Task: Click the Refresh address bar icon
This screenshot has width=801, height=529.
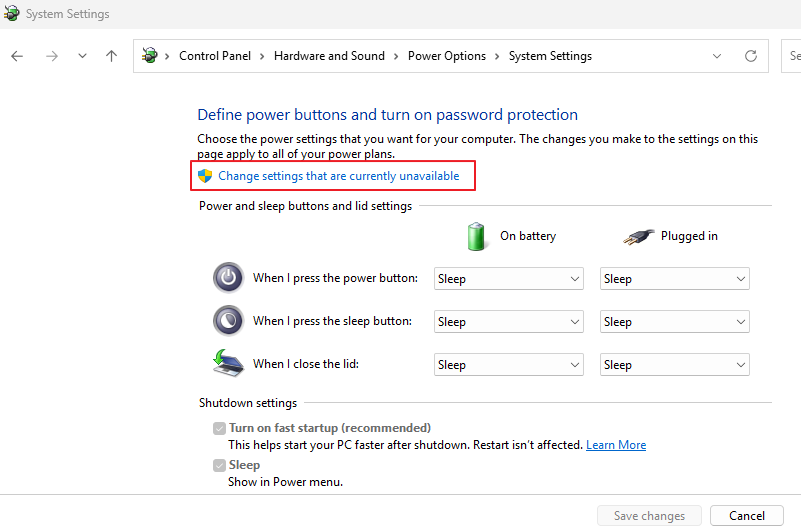Action: [x=751, y=56]
